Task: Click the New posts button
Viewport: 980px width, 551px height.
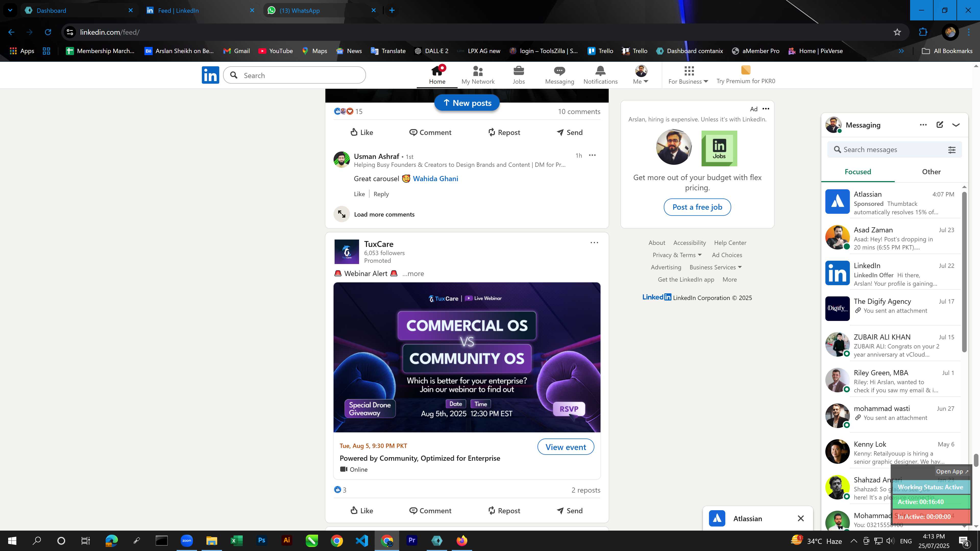Action: 467,103
